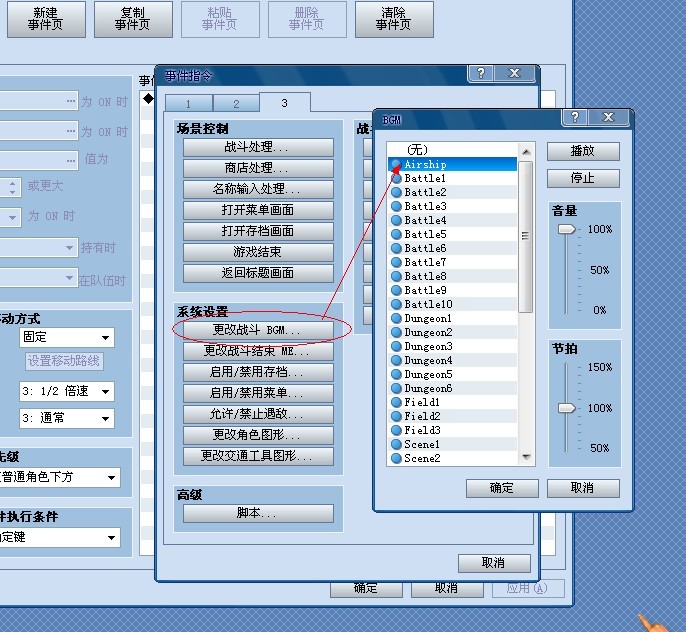
Task: Click the help button in BGM dialog
Action: point(575,117)
